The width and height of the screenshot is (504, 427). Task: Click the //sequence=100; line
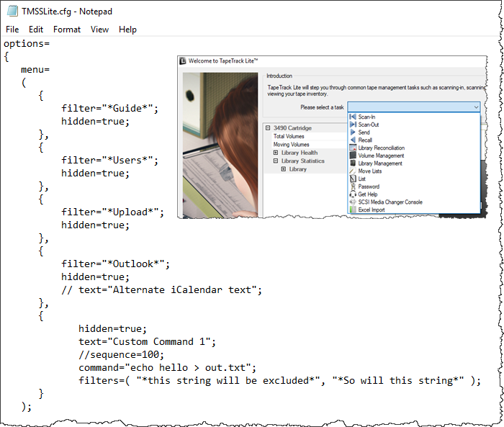click(122, 355)
